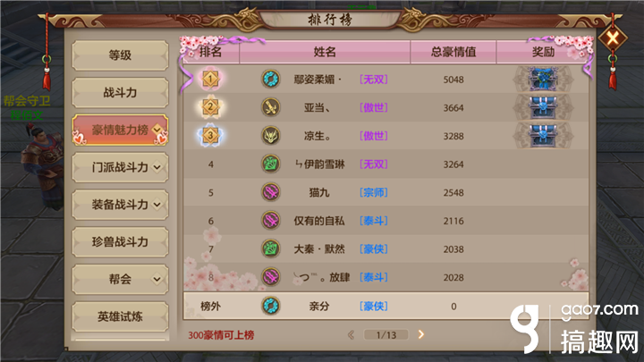
Task: Click class icon beside player 亚当、
Action: 271,107
